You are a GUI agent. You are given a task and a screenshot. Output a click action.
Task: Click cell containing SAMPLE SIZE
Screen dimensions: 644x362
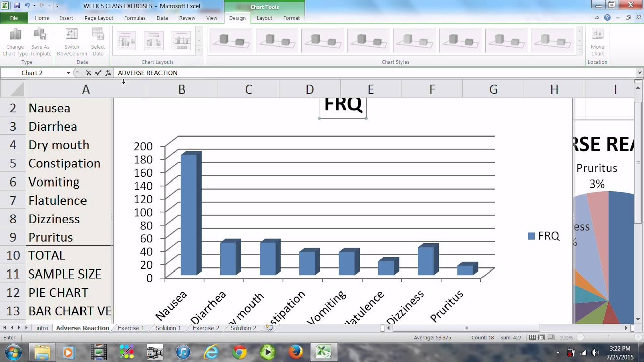click(69, 274)
